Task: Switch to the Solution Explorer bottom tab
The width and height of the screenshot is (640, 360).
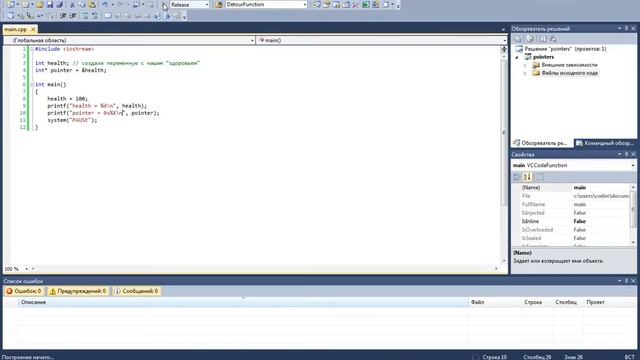Action: (x=542, y=143)
